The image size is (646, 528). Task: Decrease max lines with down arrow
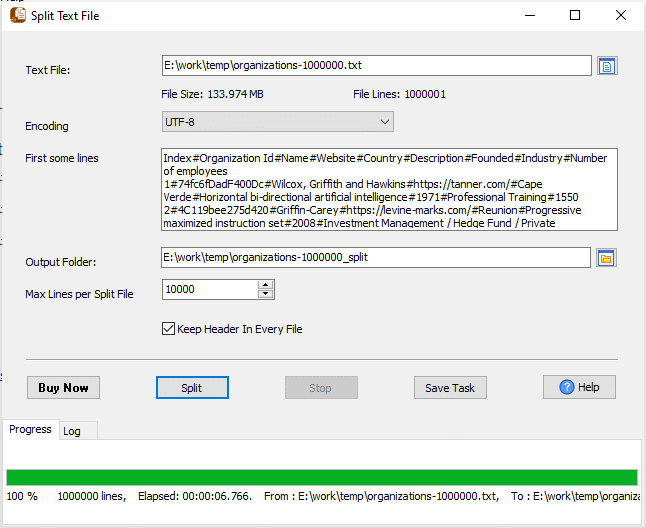tap(265, 294)
